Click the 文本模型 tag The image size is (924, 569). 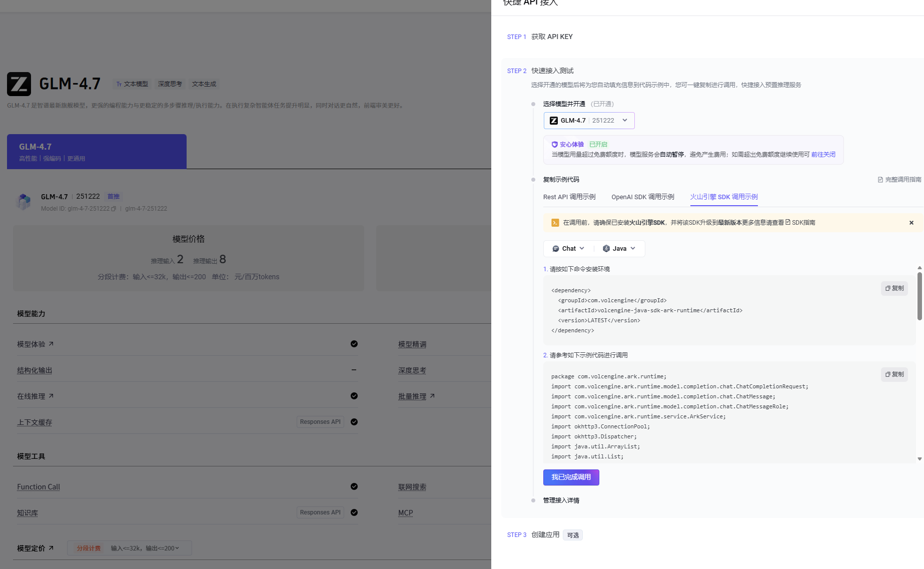(132, 84)
